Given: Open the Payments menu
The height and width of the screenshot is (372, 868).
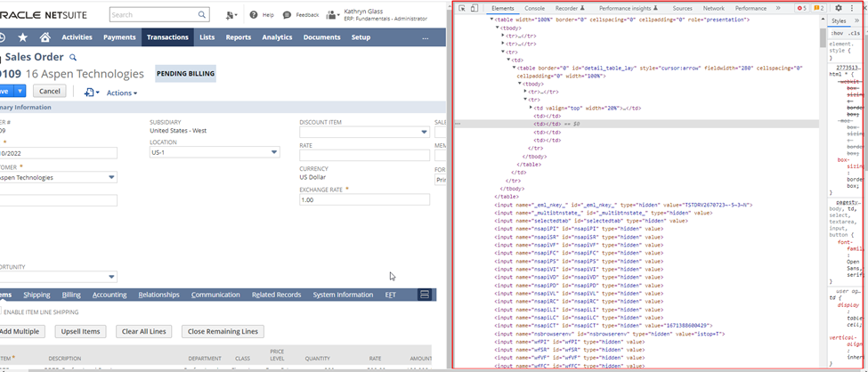Looking at the screenshot, I should (119, 37).
